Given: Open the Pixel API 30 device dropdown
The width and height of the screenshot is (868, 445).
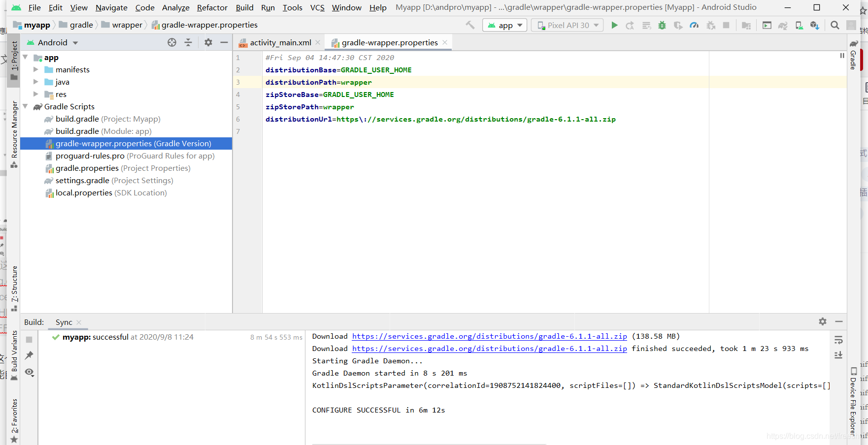Looking at the screenshot, I should [568, 25].
